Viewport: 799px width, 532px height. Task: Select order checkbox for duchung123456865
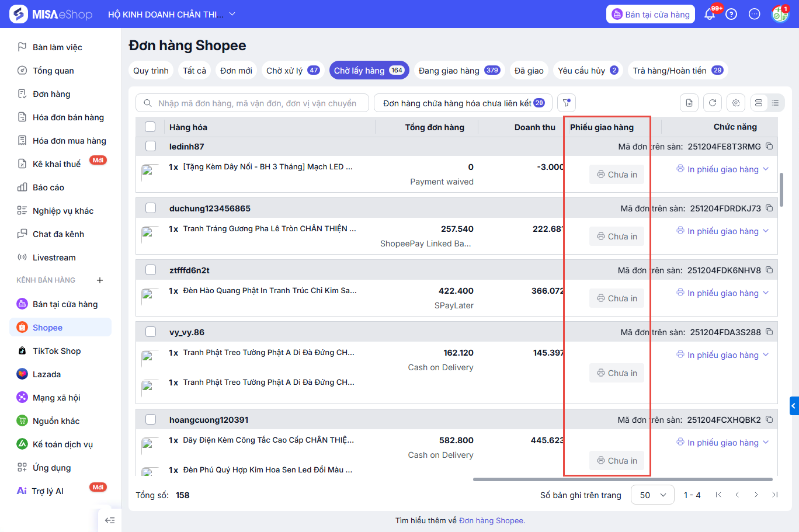pos(150,208)
